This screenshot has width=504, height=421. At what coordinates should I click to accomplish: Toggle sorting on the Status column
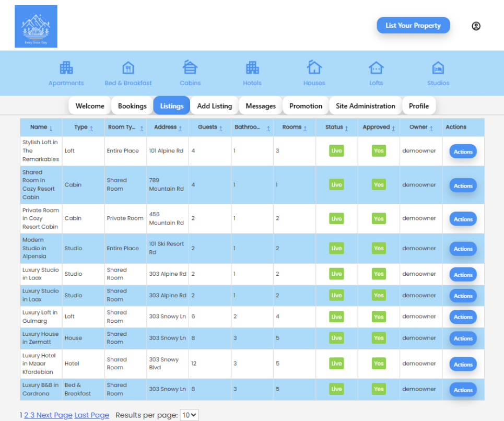pos(336,127)
